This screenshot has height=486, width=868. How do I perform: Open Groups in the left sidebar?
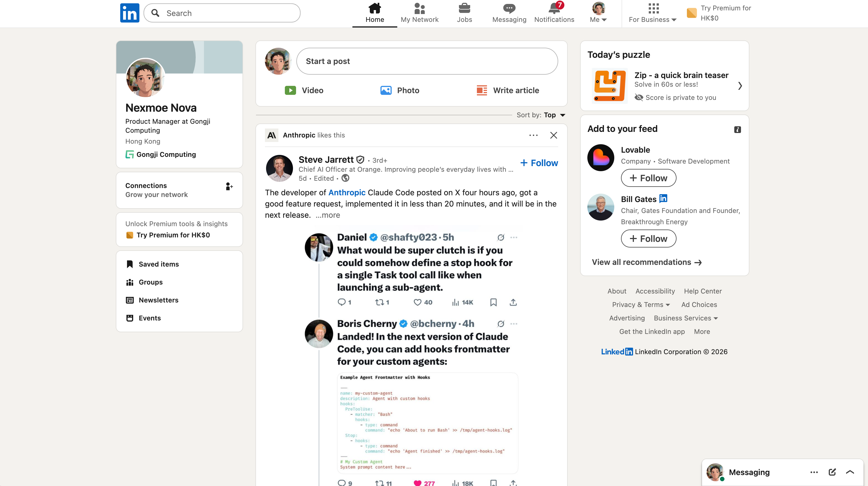point(151,282)
